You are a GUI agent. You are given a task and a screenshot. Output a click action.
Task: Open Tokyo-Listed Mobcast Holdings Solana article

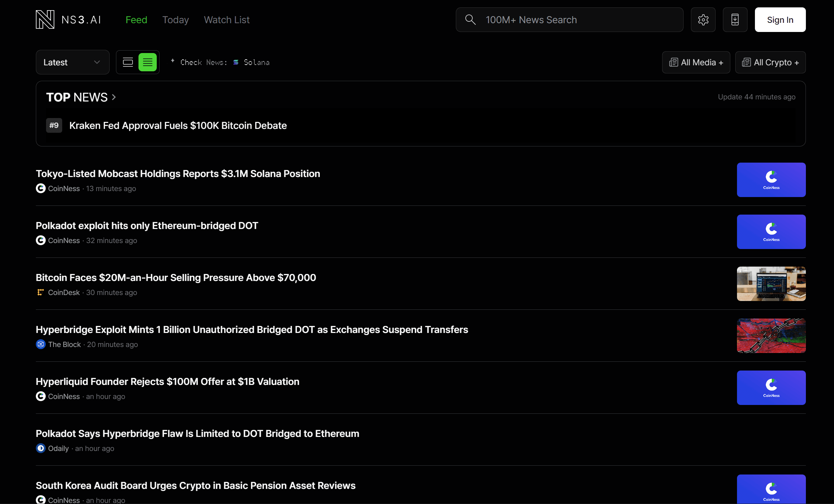pos(178,174)
